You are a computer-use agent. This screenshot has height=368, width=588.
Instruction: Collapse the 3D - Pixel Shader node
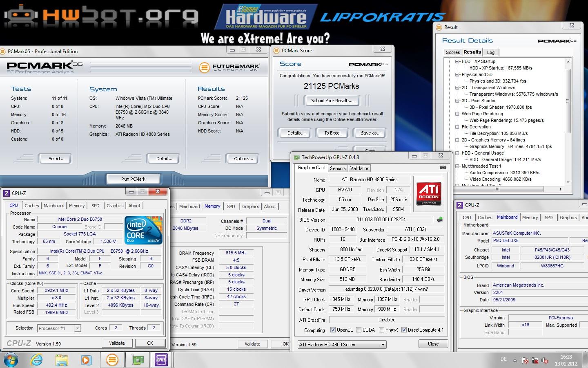[457, 101]
